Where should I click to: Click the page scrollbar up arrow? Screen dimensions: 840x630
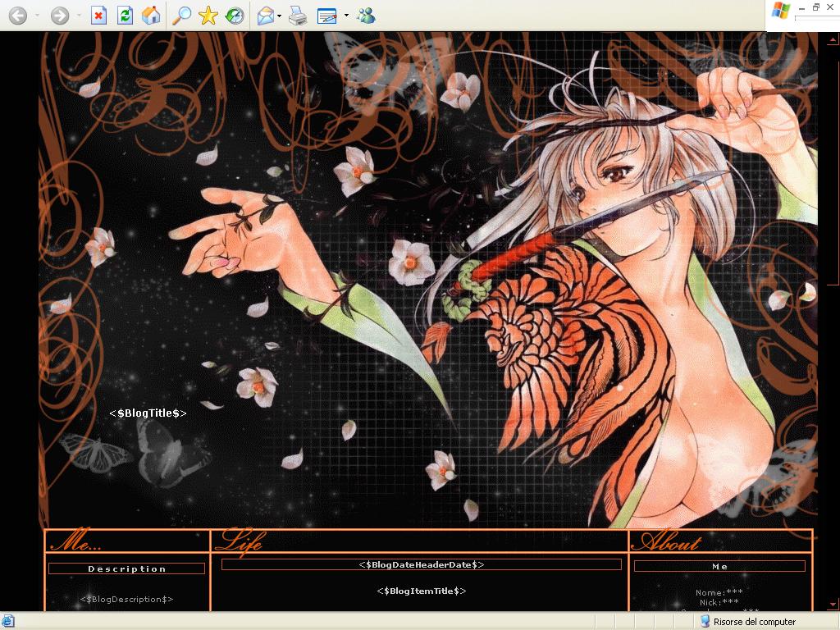[x=833, y=39]
